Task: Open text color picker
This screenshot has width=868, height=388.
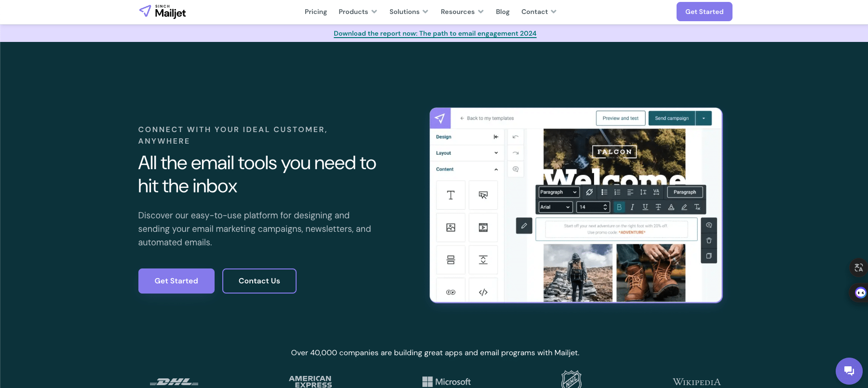Action: point(671,207)
